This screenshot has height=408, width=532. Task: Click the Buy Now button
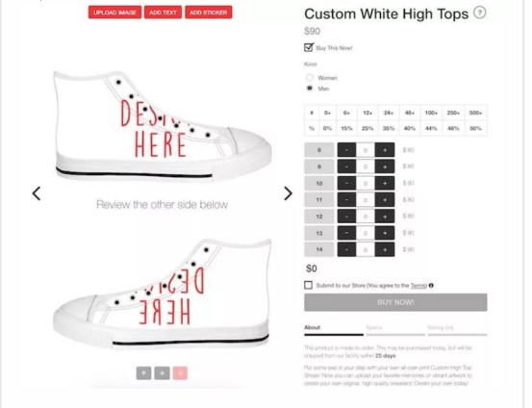tap(395, 302)
